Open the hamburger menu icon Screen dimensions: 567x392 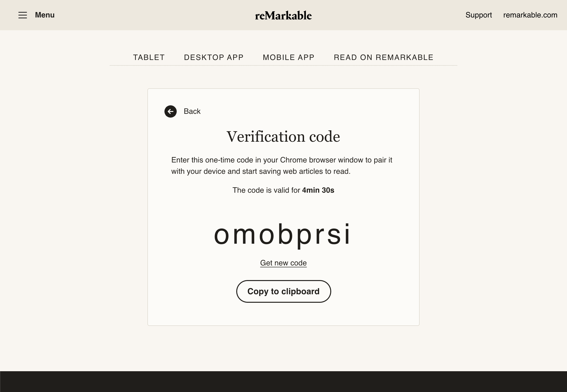click(23, 15)
